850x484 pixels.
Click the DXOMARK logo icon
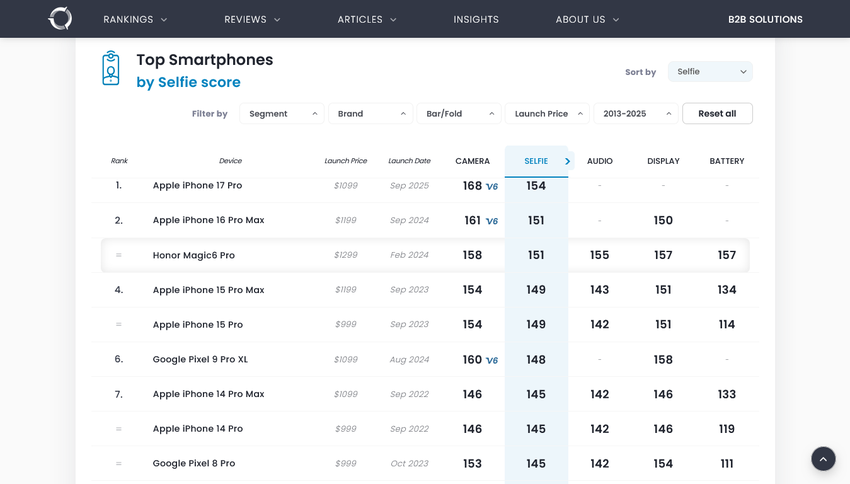tap(60, 18)
